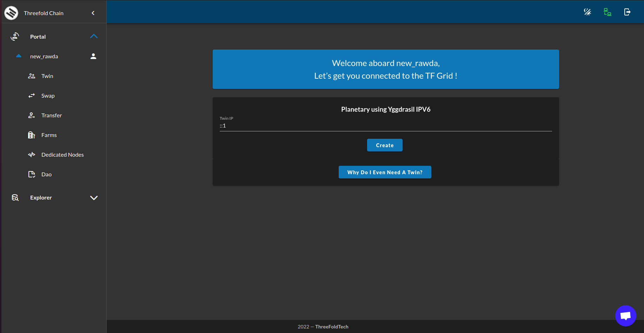Click the Threefold Chain title text
644x333 pixels.
coord(44,13)
